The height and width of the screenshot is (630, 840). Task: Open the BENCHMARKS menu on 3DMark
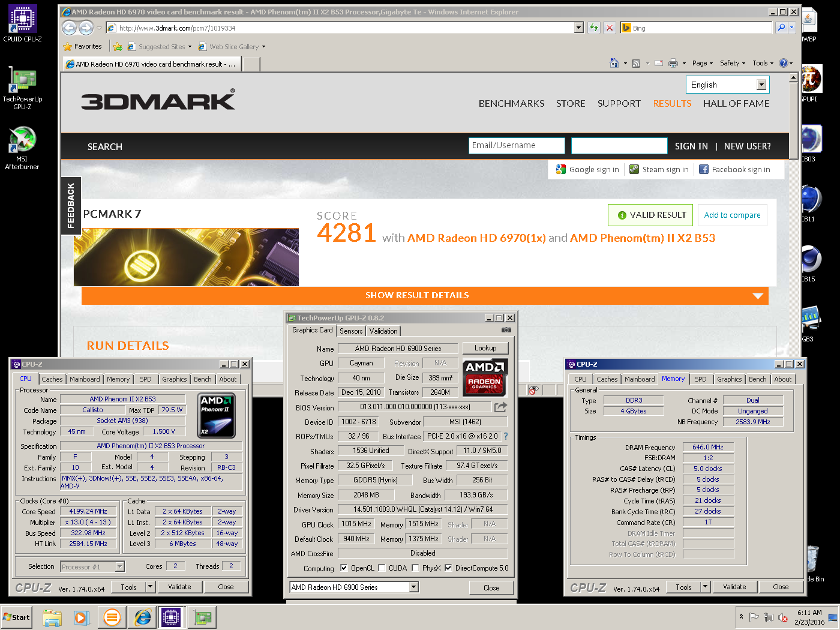[x=512, y=104]
